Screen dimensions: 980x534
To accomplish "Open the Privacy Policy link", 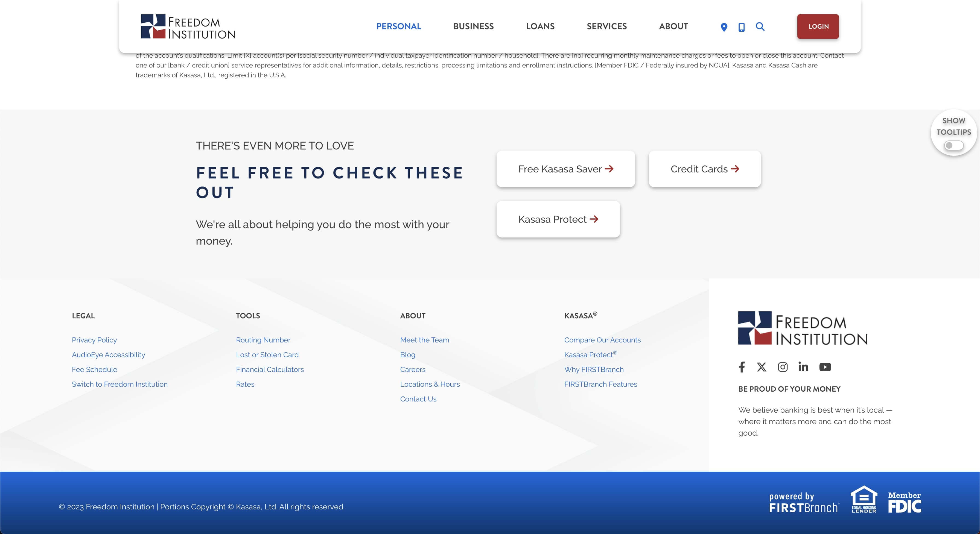I will (x=94, y=340).
